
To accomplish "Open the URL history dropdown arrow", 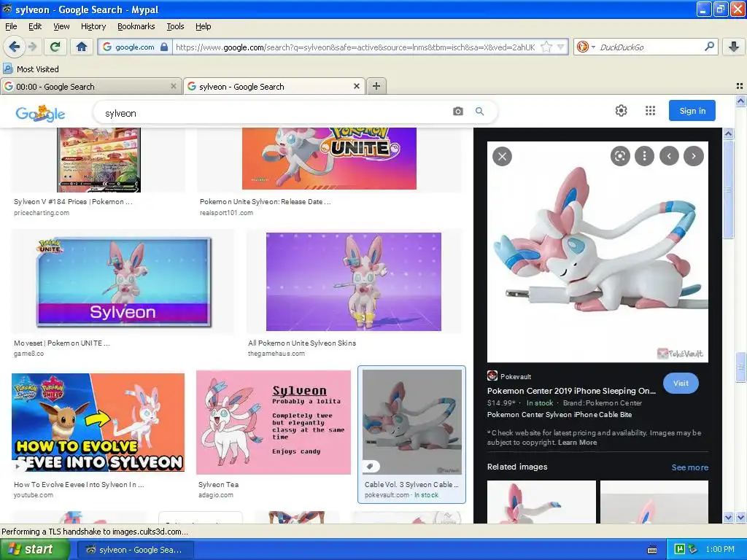I will [561, 47].
